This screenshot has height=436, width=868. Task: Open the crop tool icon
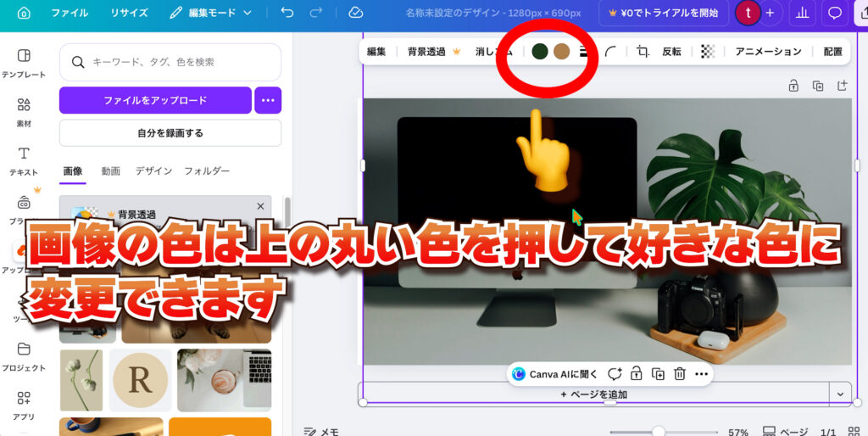(643, 52)
